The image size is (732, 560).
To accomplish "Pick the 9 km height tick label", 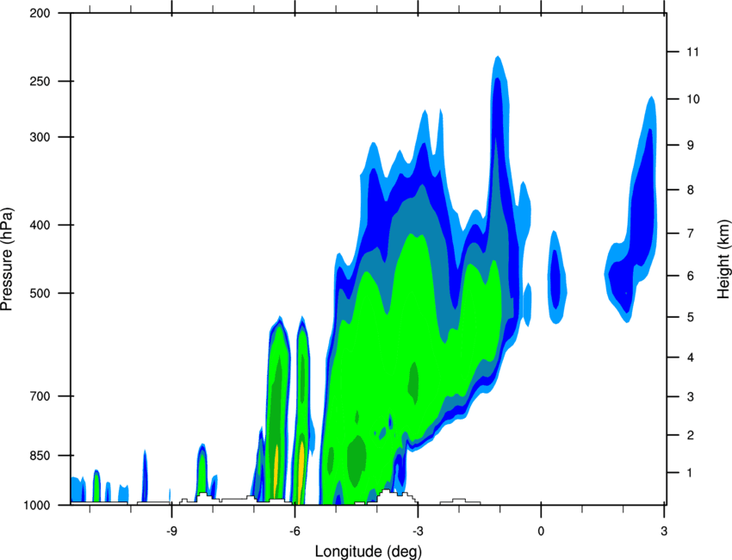I will [x=690, y=146].
